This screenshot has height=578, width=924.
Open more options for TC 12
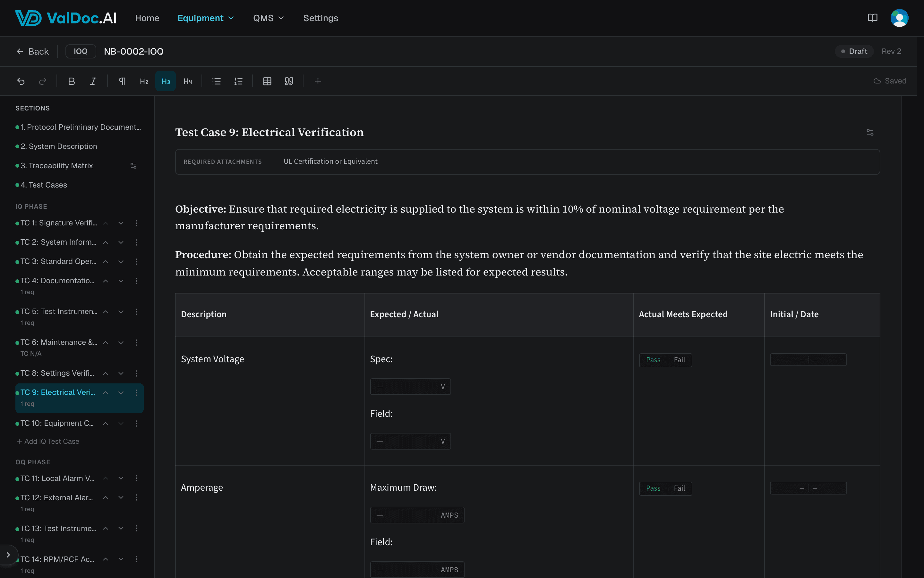click(136, 497)
